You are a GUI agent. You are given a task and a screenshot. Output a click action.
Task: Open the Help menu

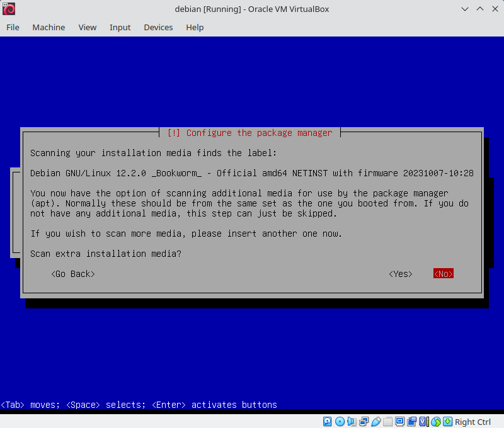tap(195, 27)
